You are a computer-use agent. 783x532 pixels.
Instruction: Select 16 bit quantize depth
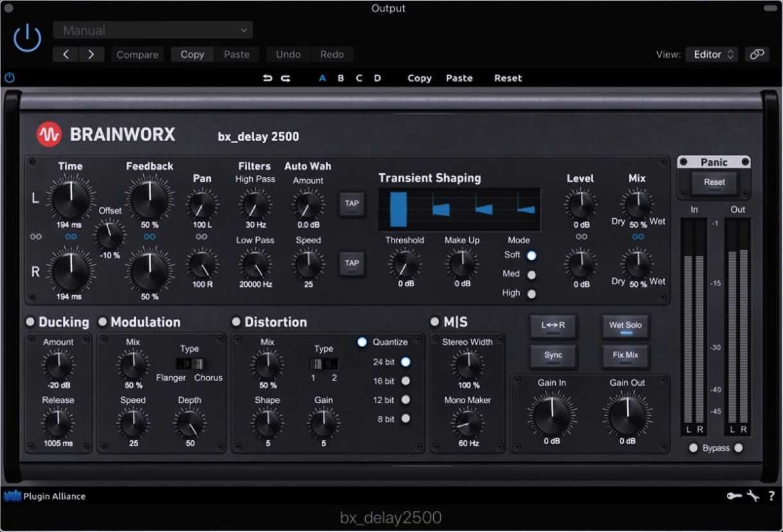(406, 381)
